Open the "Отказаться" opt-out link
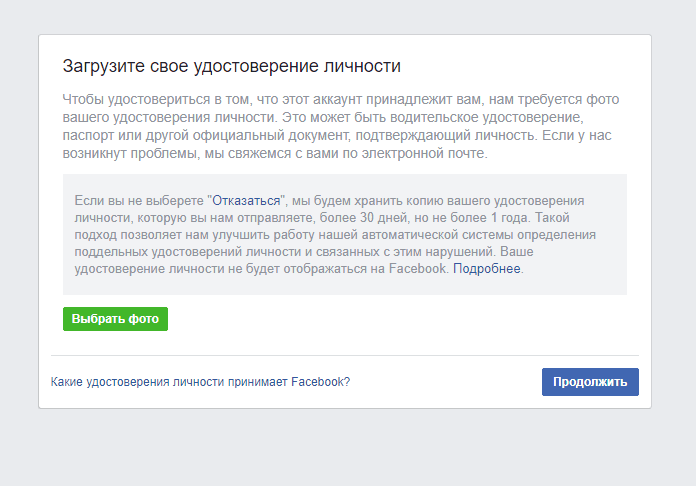This screenshot has height=486, width=696. [x=246, y=201]
